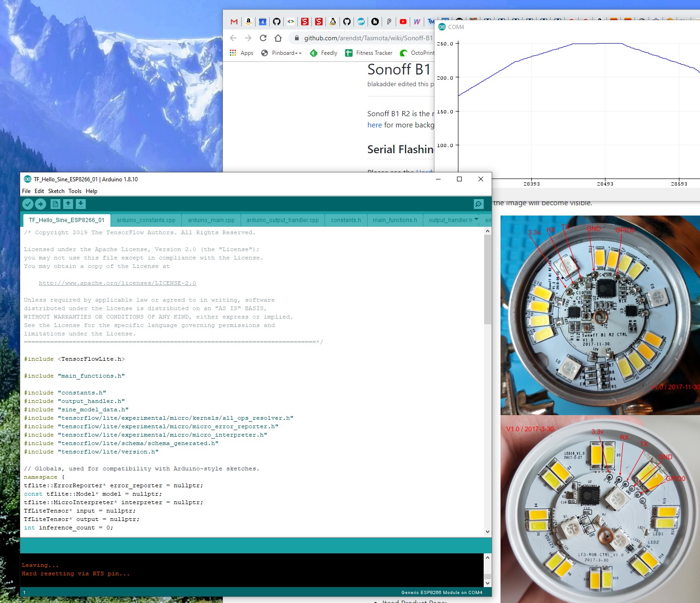This screenshot has height=603, width=700.
Task: Open the pinned tab with code brackets icon
Action: (291, 22)
